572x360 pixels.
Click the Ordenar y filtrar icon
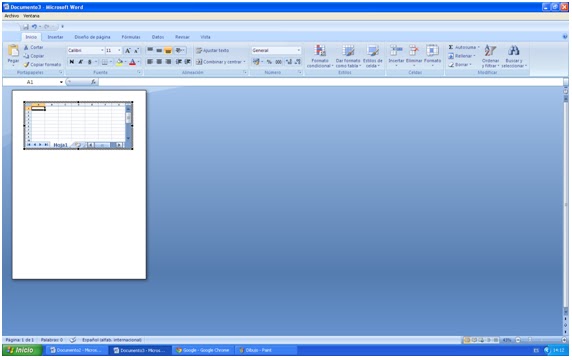click(x=490, y=51)
